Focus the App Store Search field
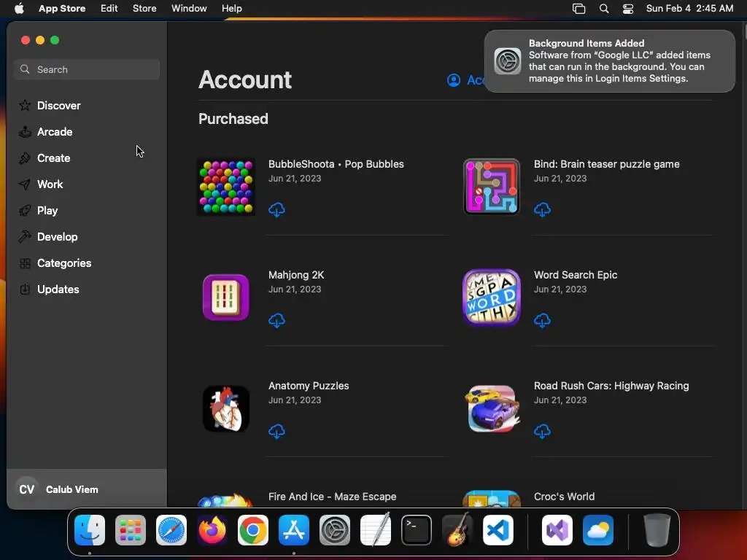The image size is (747, 560). click(x=87, y=69)
